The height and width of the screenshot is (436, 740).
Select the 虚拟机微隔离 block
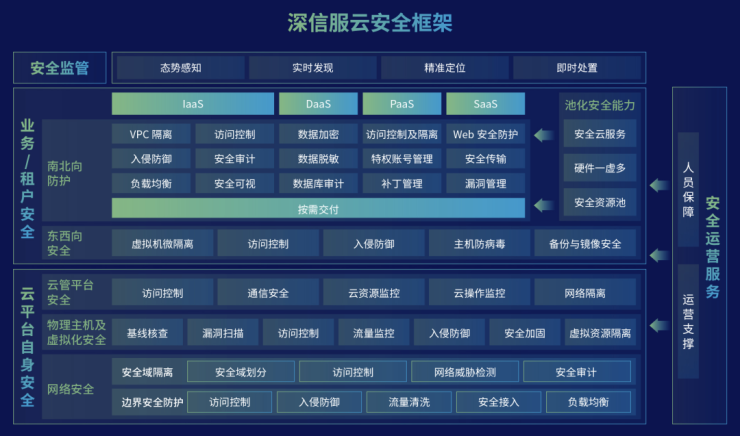162,243
